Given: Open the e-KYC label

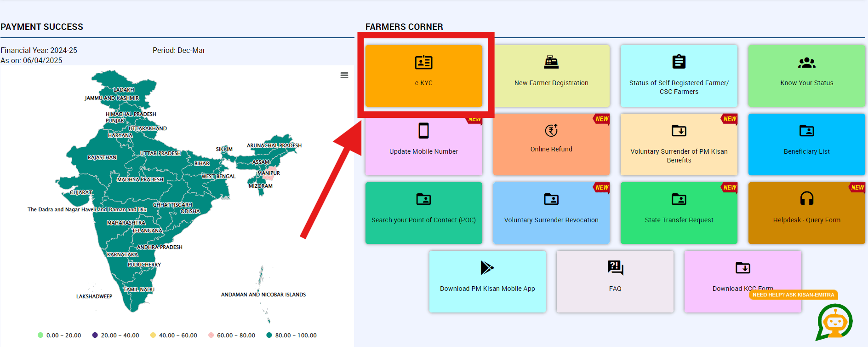Looking at the screenshot, I should point(423,83).
